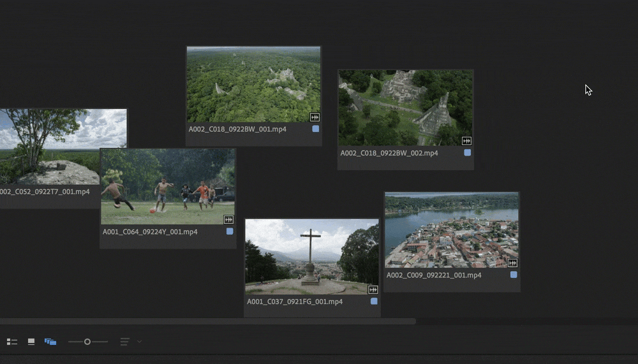Select the soccer players clip thumbnail

click(x=168, y=186)
